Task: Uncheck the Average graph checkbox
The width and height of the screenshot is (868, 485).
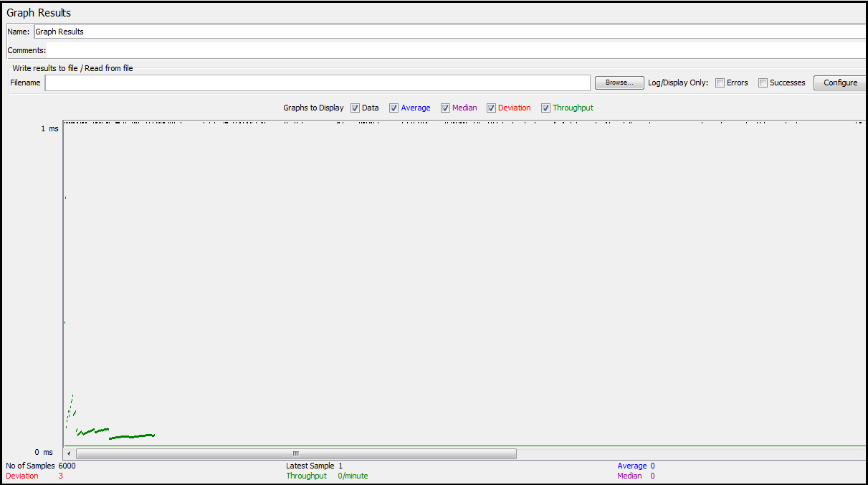Action: point(394,108)
